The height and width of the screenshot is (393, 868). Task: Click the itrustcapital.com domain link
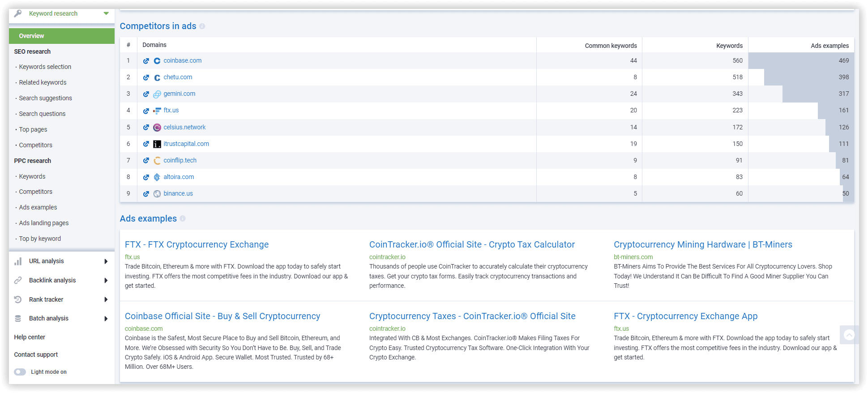(x=186, y=144)
